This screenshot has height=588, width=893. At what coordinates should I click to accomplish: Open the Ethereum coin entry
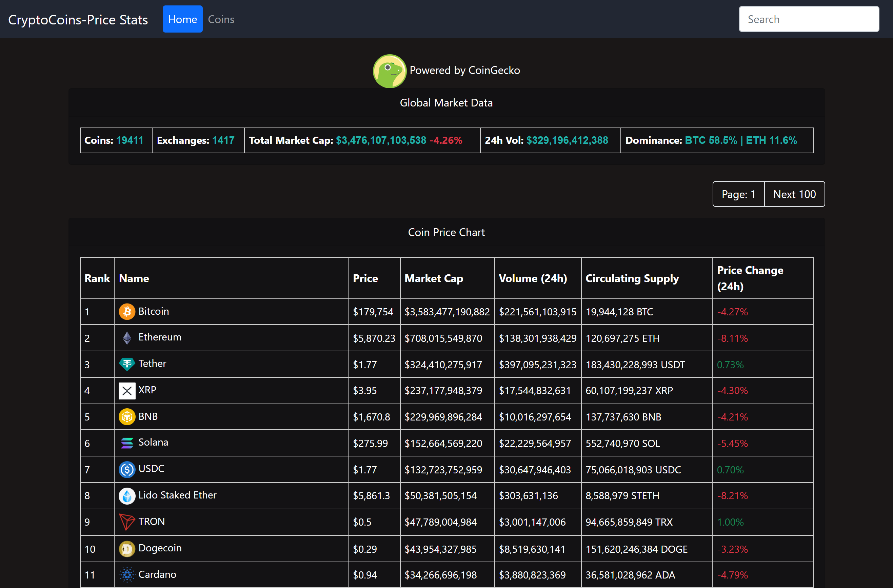pyautogui.click(x=160, y=337)
